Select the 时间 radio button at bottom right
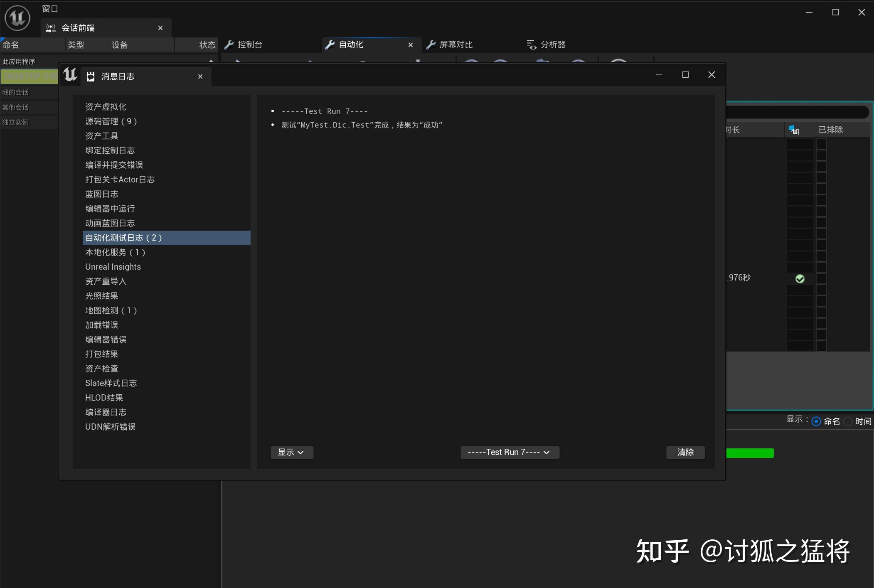This screenshot has width=874, height=588. coord(848,421)
